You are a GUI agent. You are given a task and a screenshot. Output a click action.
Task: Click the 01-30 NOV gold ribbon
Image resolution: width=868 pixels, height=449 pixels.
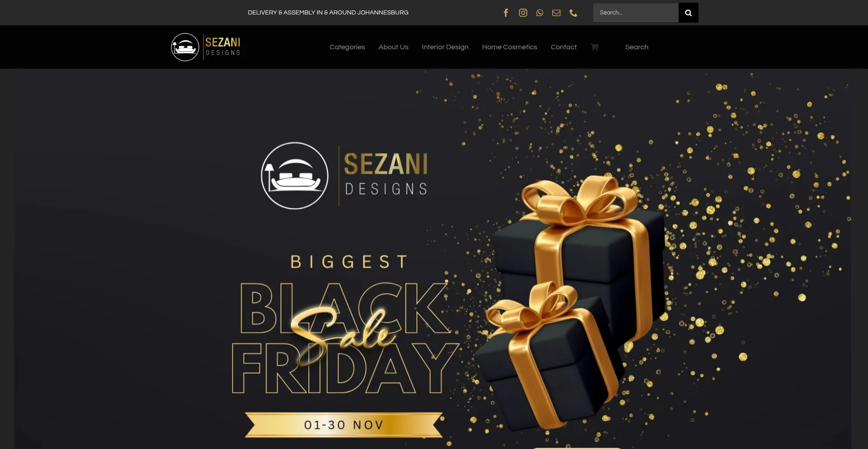[x=344, y=425]
